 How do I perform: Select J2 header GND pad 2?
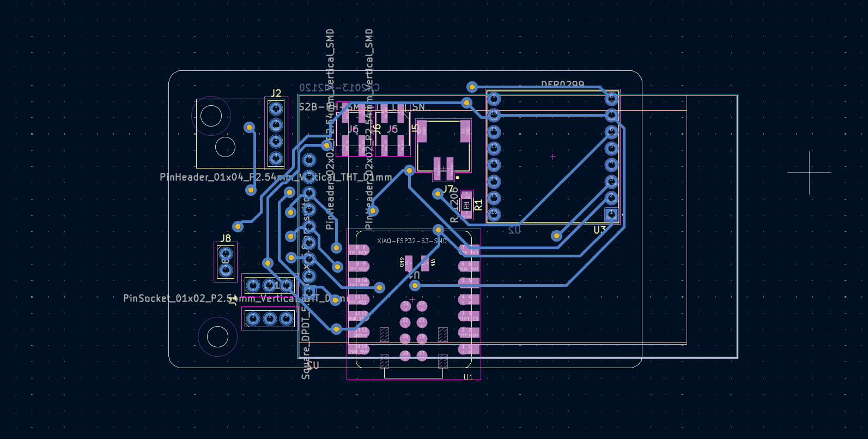(276, 125)
